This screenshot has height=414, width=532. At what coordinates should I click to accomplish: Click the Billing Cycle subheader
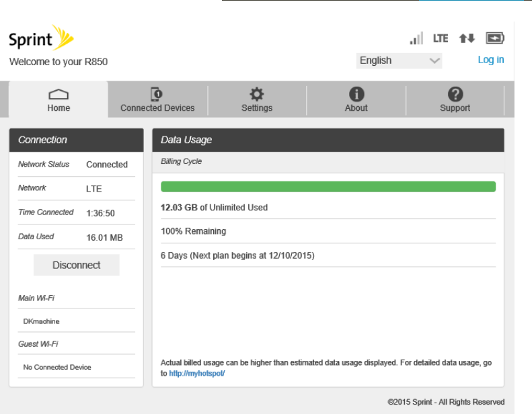[x=181, y=161]
